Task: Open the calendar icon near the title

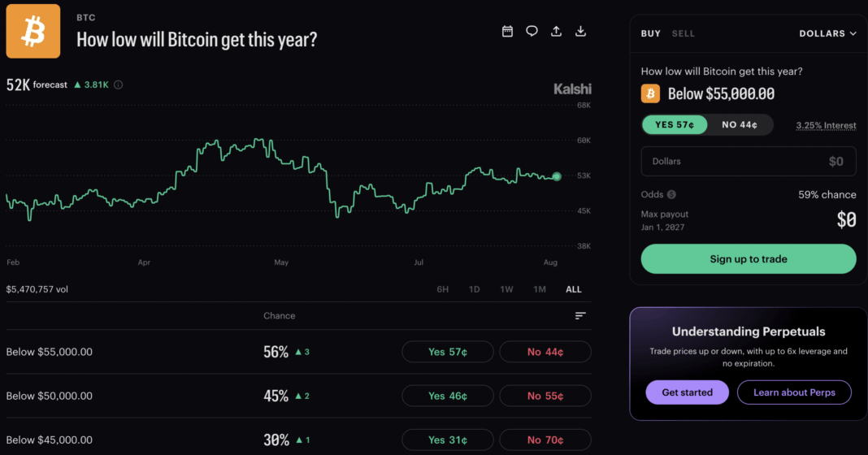Action: point(507,31)
